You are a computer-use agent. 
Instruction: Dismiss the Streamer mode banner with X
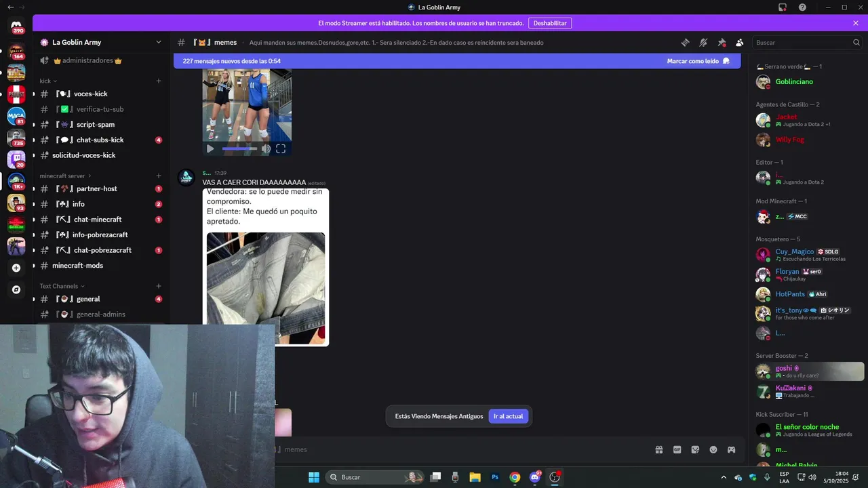(856, 23)
